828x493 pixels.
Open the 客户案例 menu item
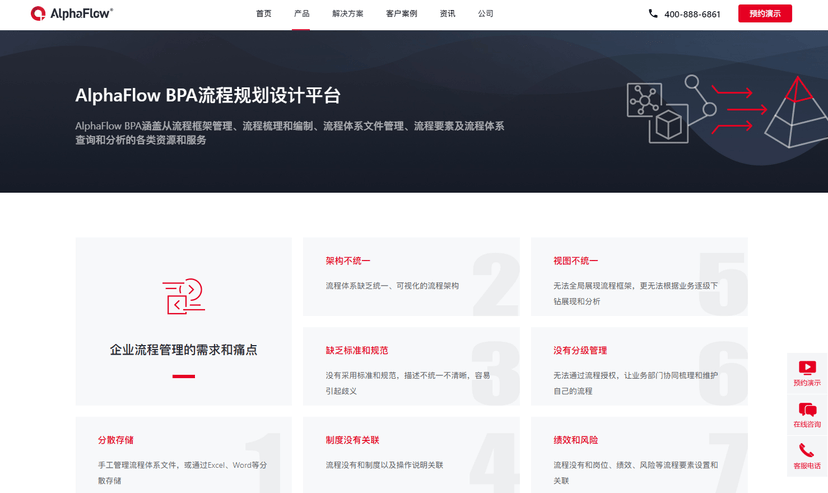401,14
